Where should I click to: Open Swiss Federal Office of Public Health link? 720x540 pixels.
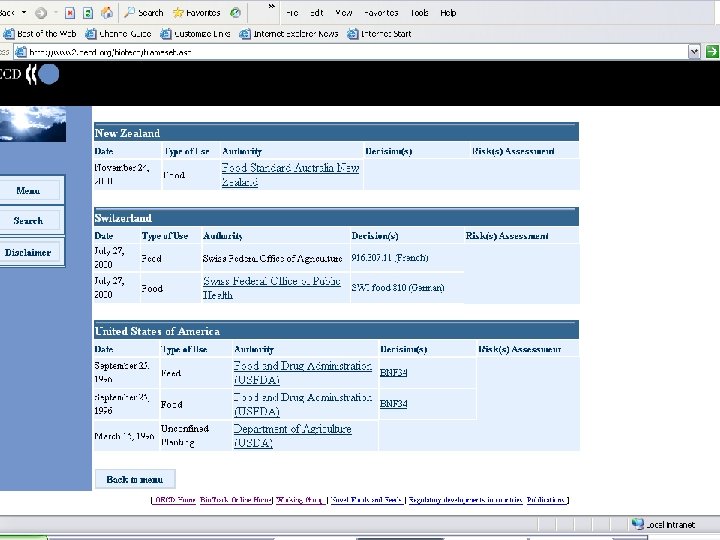[271, 288]
